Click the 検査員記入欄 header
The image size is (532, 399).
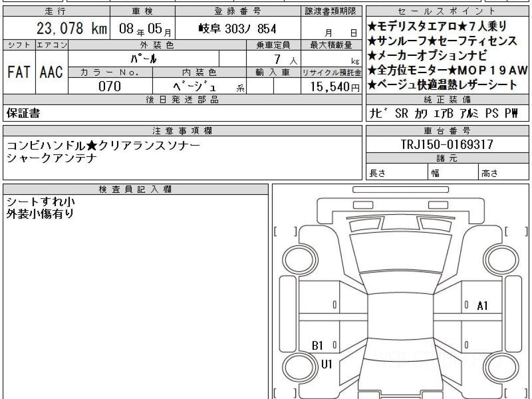click(x=136, y=189)
